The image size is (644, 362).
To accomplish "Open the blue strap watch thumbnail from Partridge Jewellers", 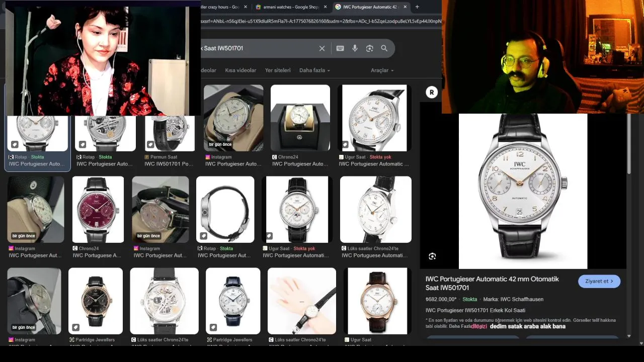I will tap(233, 301).
